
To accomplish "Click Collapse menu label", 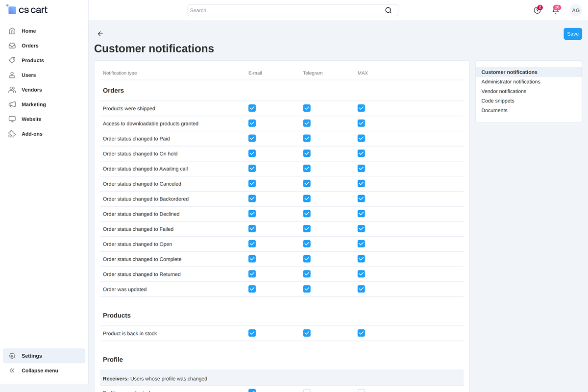I will pos(40,370).
